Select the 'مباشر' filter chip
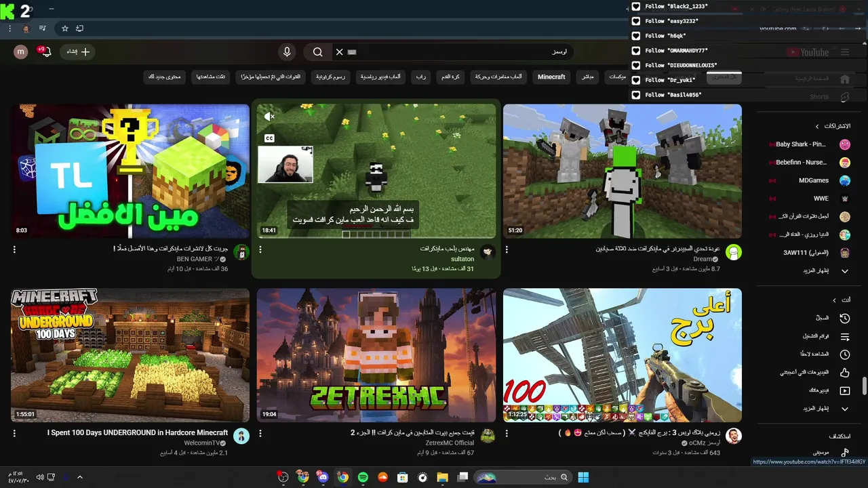 click(x=587, y=77)
